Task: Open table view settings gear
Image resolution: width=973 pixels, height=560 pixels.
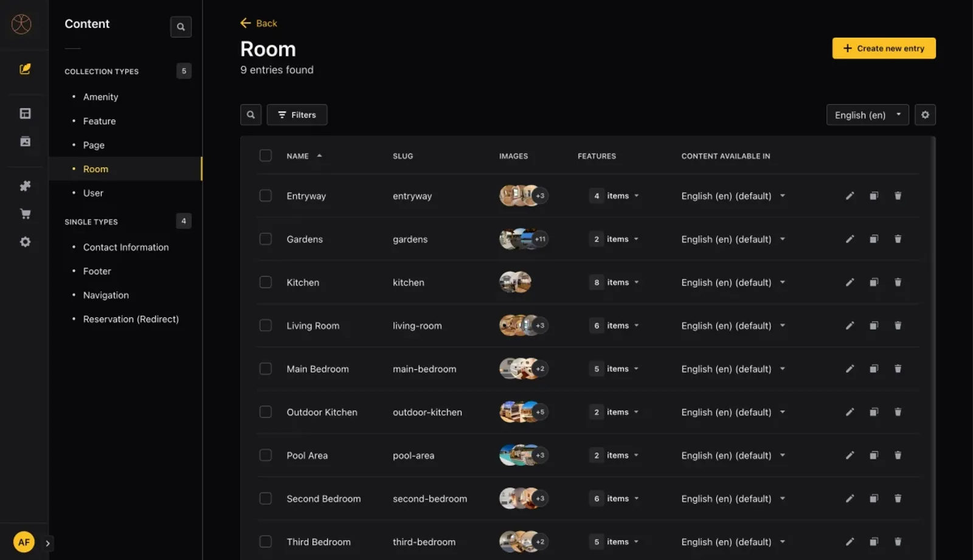Action: (924, 115)
